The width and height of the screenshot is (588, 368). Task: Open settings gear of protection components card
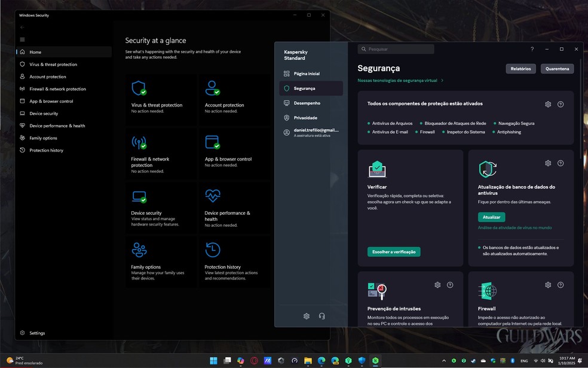click(x=548, y=104)
